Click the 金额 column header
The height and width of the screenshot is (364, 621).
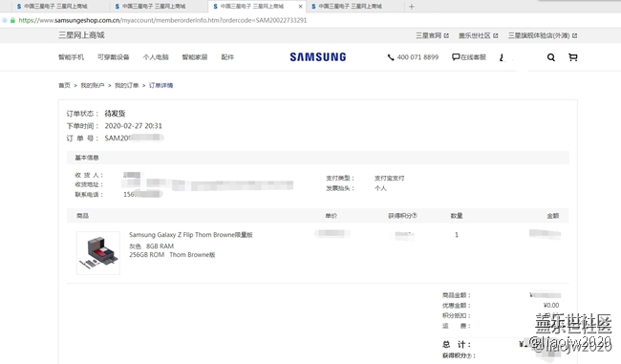(553, 216)
